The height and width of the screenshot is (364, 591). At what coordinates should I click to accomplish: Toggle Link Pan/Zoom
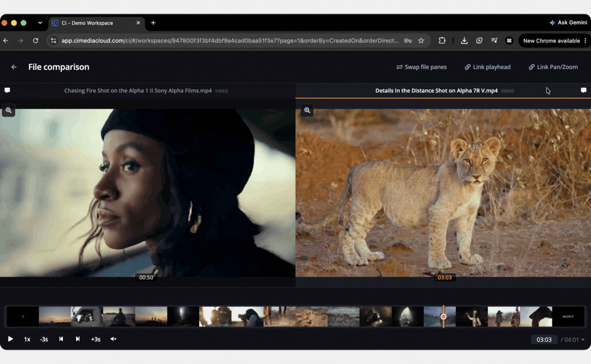pyautogui.click(x=553, y=67)
